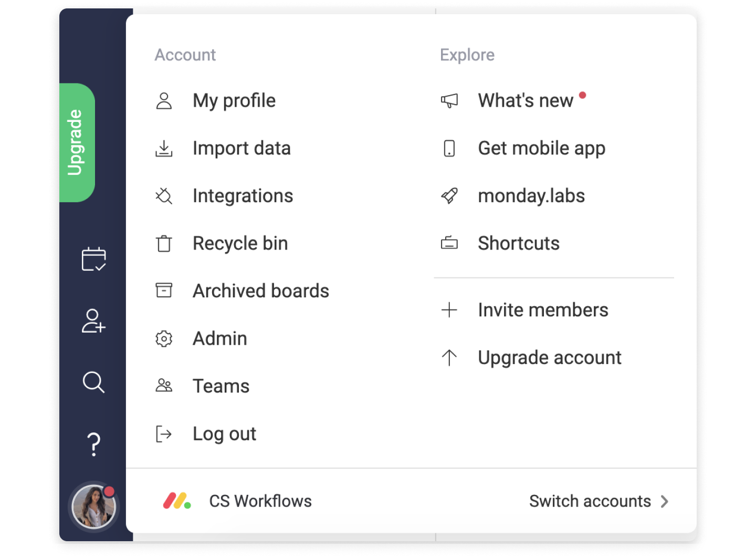Expand Switch accounts chevron
This screenshot has height=558, width=756.
tap(665, 501)
